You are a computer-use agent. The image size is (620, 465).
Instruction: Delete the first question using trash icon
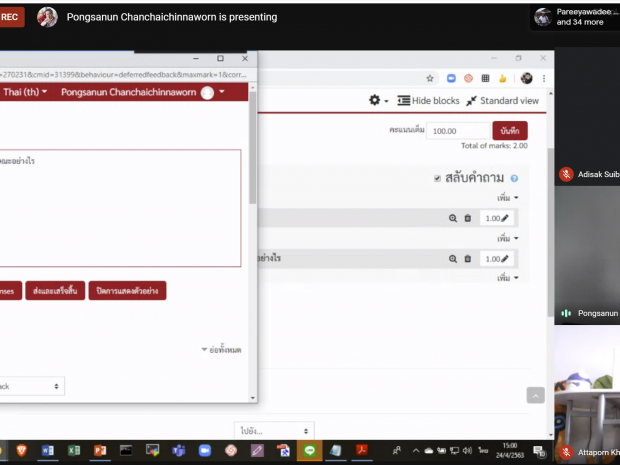pos(467,218)
